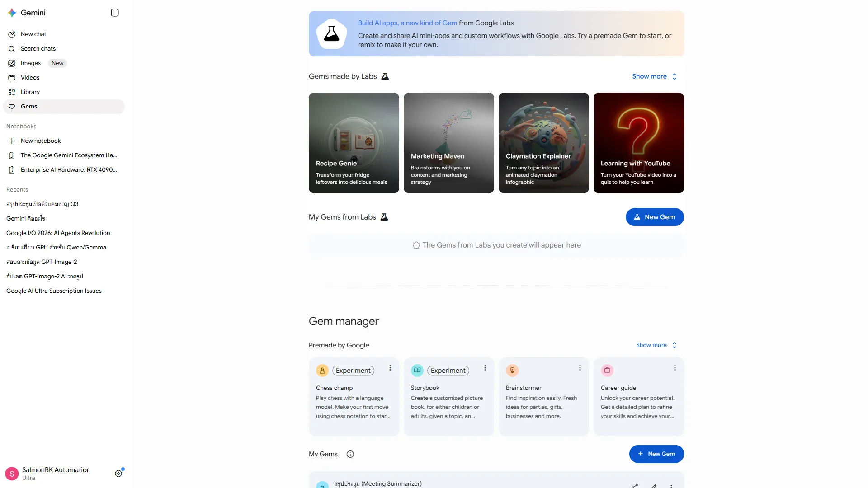868x488 pixels.
Task: Open the Recipe Genie gem card
Action: tap(354, 143)
